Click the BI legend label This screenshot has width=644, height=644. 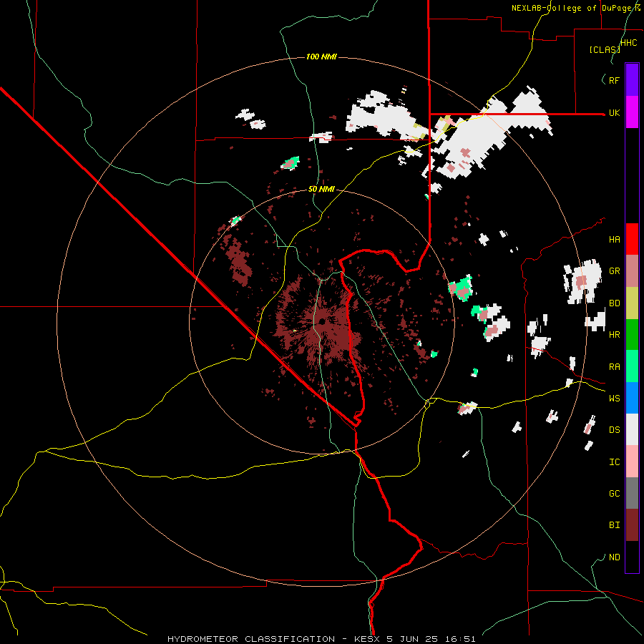pyautogui.click(x=614, y=525)
